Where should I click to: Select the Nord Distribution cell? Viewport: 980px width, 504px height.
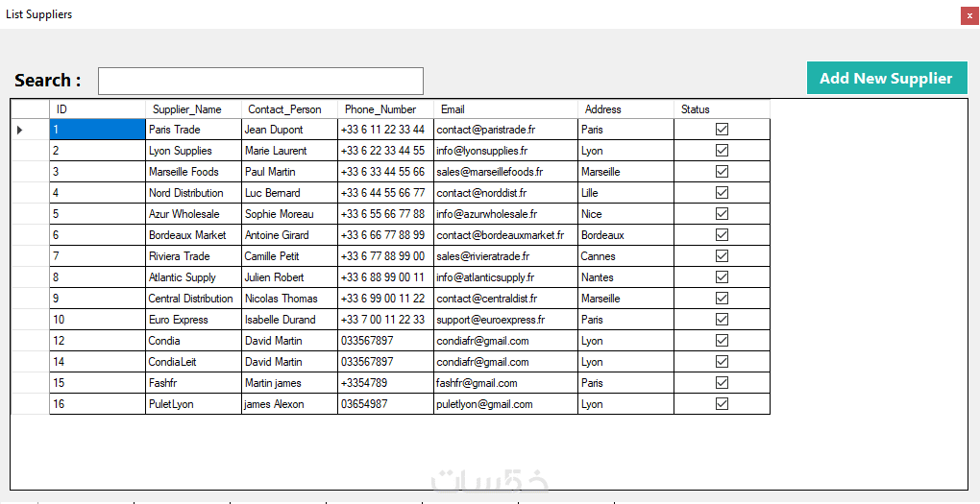point(194,192)
